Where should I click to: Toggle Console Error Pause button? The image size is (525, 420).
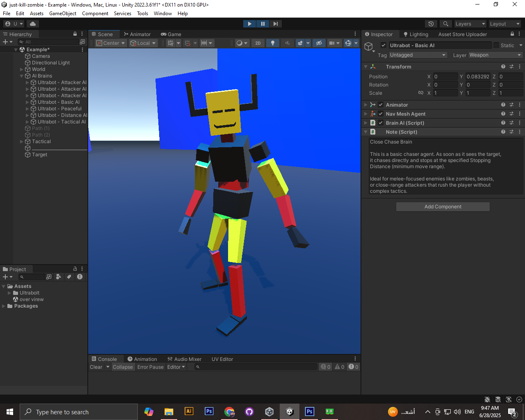tap(151, 367)
